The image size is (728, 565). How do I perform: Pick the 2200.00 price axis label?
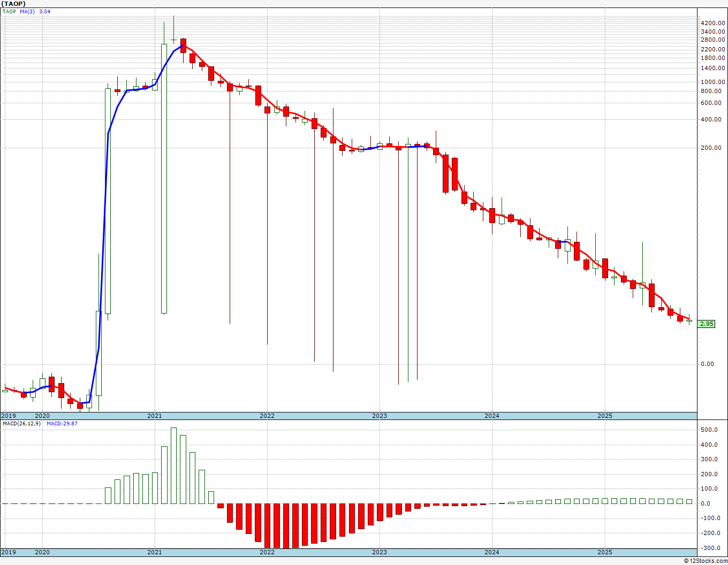coord(713,49)
